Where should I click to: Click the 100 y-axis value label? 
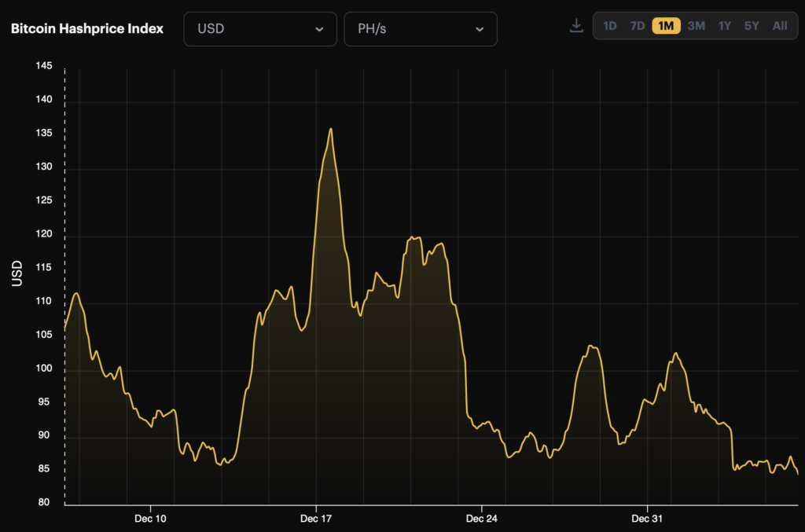tap(44, 369)
